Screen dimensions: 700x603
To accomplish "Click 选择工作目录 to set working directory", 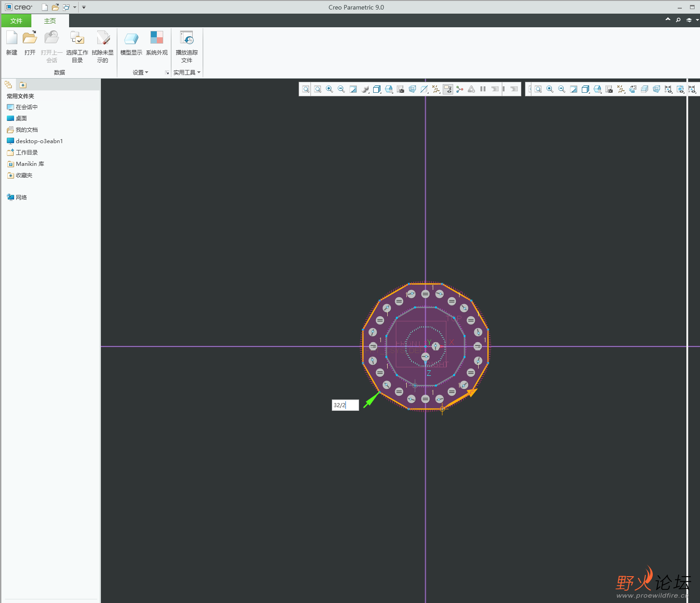I will (x=77, y=47).
